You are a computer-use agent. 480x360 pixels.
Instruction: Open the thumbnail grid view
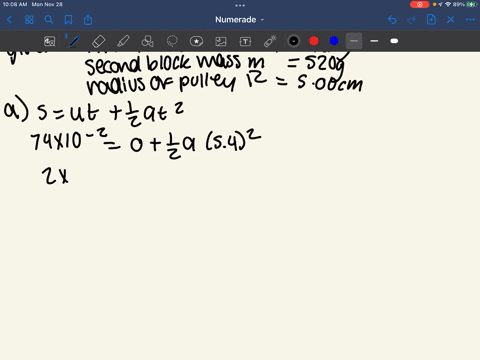click(x=29, y=20)
